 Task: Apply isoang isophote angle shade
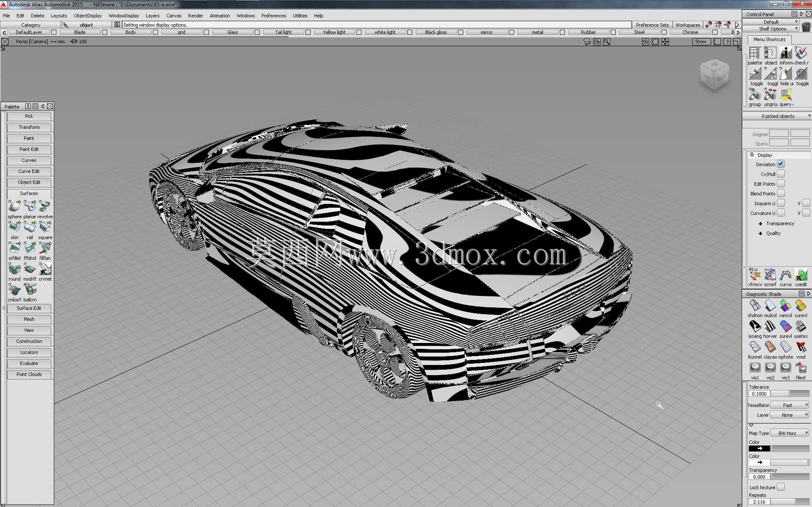click(755, 326)
